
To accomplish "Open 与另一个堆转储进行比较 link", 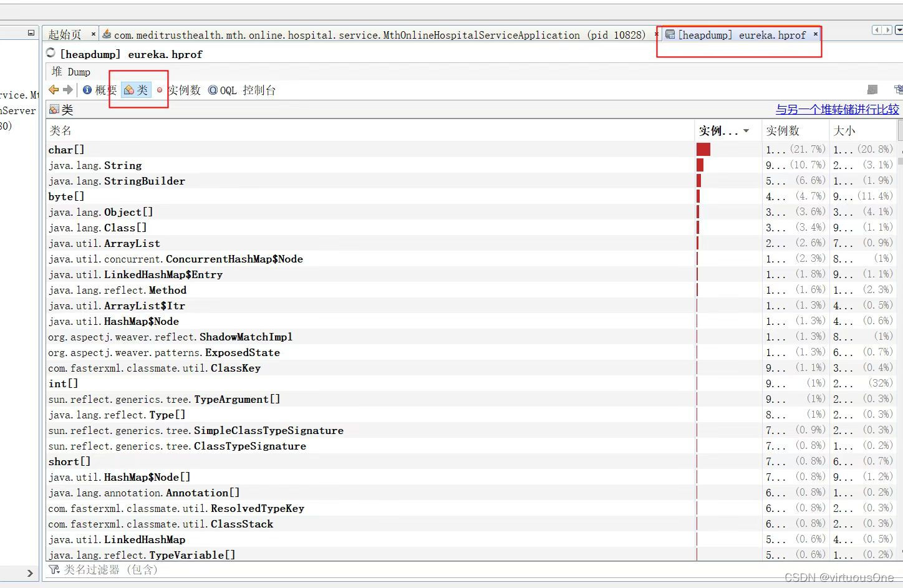I will click(x=837, y=110).
